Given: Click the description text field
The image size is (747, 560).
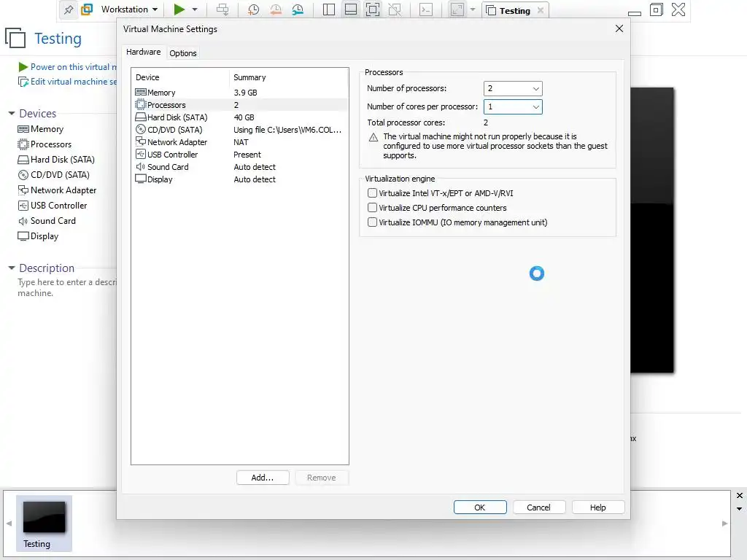Looking at the screenshot, I should pyautogui.click(x=66, y=287).
